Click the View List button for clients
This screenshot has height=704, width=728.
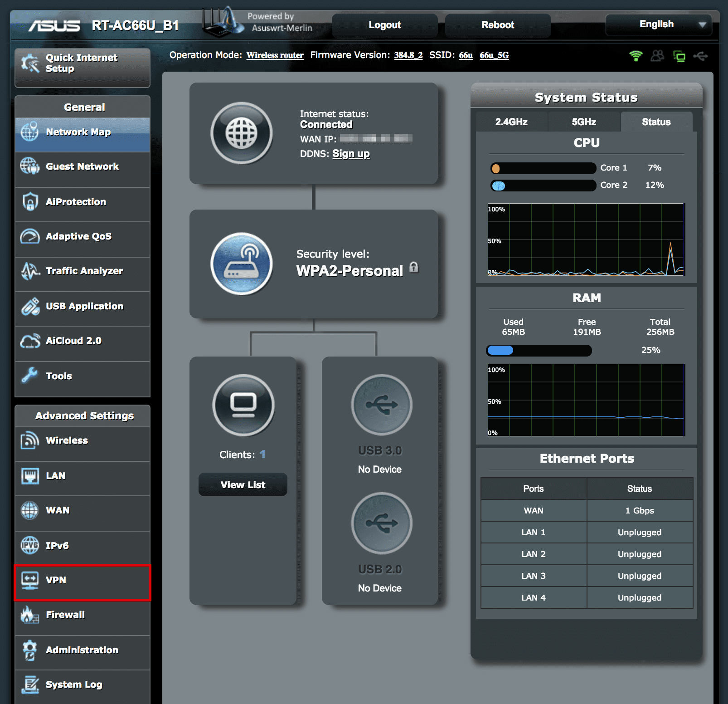243,484
